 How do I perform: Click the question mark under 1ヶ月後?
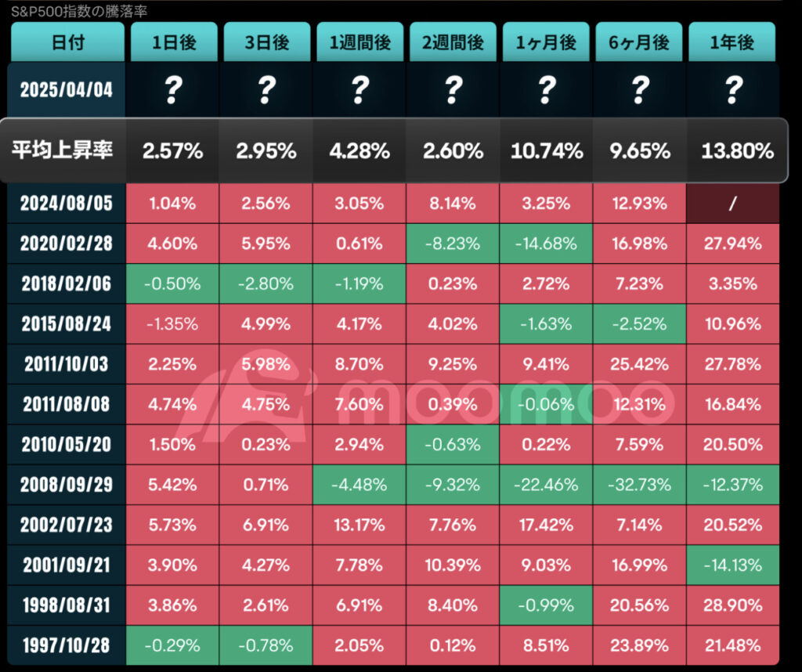(547, 90)
